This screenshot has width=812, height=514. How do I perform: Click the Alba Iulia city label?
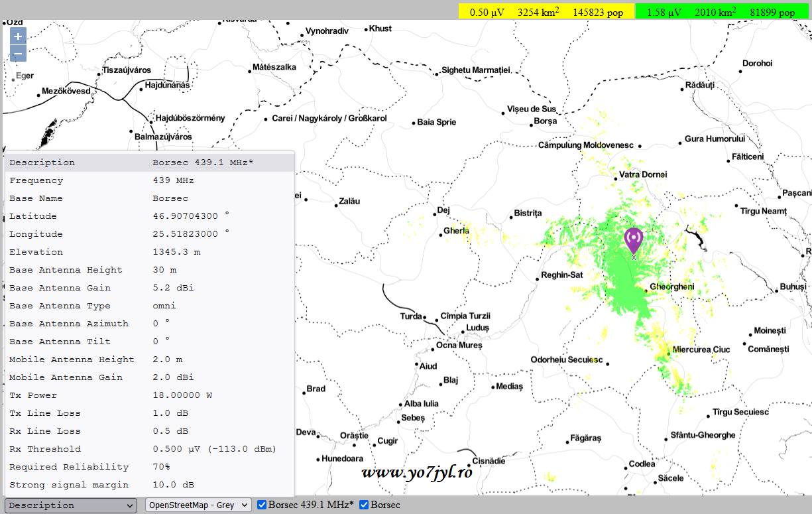tap(422, 404)
